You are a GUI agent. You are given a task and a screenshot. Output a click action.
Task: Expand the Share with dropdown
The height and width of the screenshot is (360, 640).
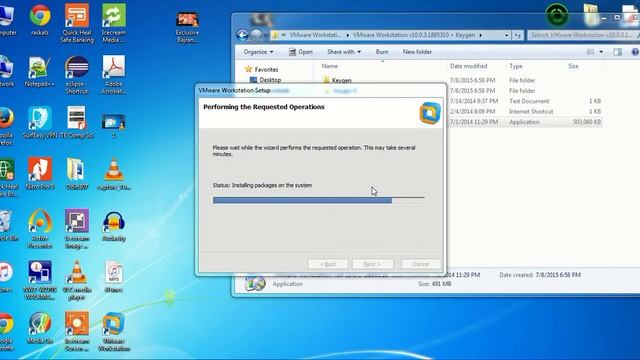click(344, 52)
